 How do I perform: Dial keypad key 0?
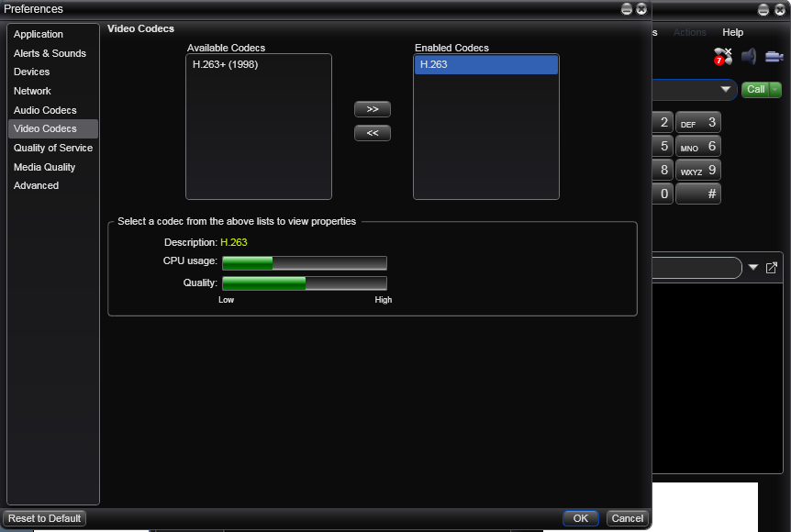[x=663, y=194]
